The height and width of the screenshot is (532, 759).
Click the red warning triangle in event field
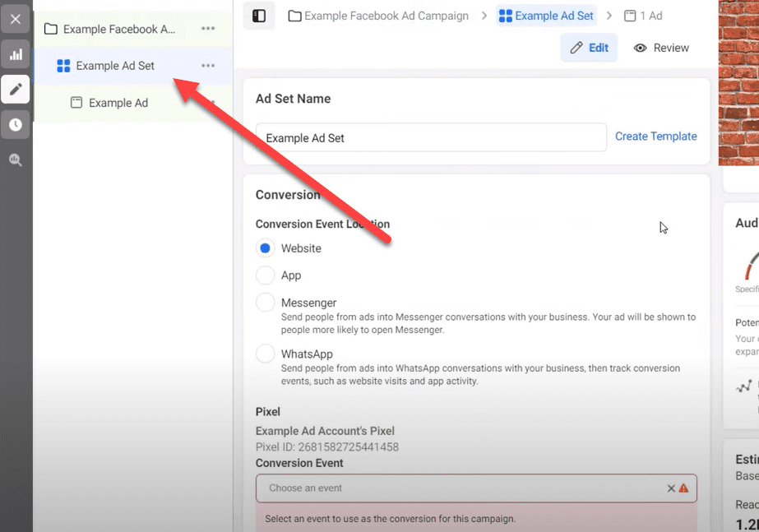tap(683, 488)
